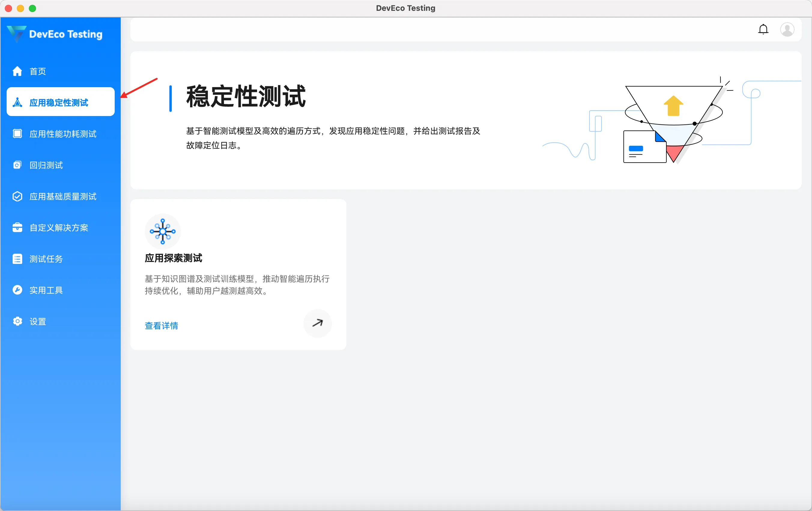The height and width of the screenshot is (511, 812).
Task: Click the shield icon for 应用基础质量测试
Action: [17, 197]
